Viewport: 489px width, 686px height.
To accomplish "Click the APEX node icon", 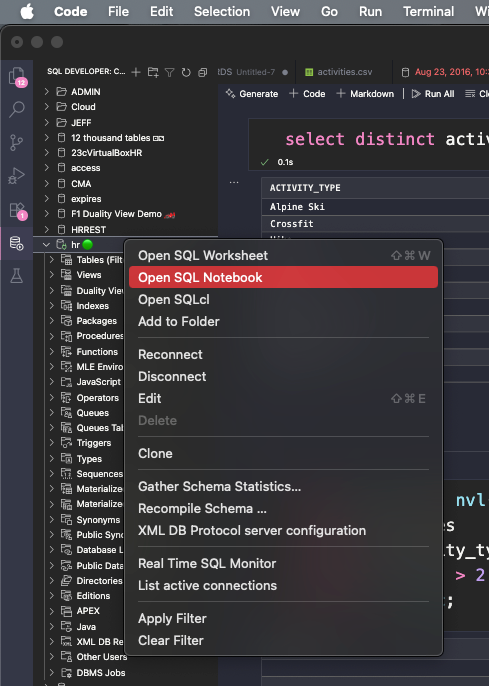I will click(66, 611).
